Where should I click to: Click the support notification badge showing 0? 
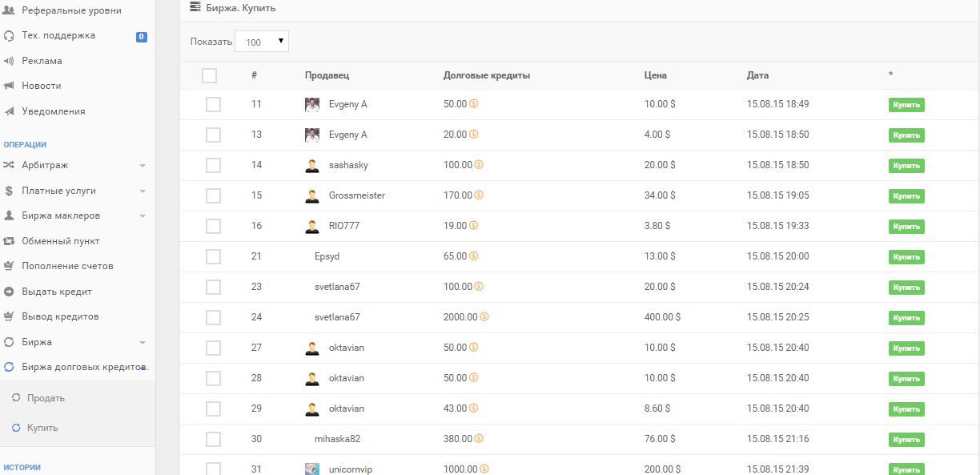click(141, 36)
